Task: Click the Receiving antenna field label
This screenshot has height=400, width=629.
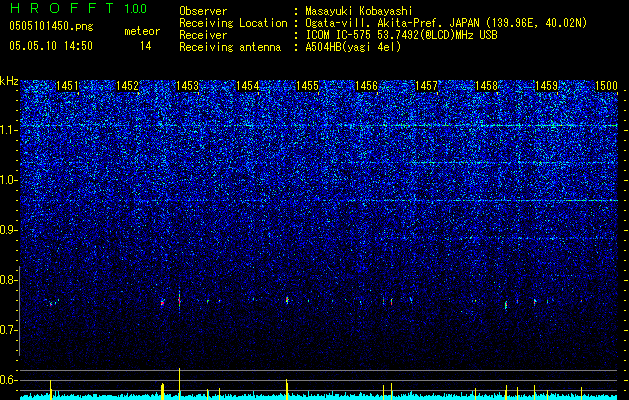Action: click(x=230, y=47)
